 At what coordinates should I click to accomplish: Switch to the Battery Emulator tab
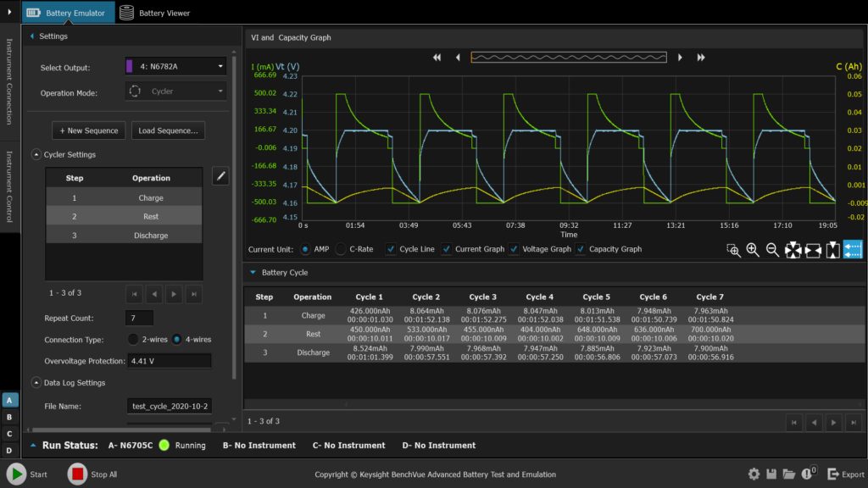click(x=68, y=12)
